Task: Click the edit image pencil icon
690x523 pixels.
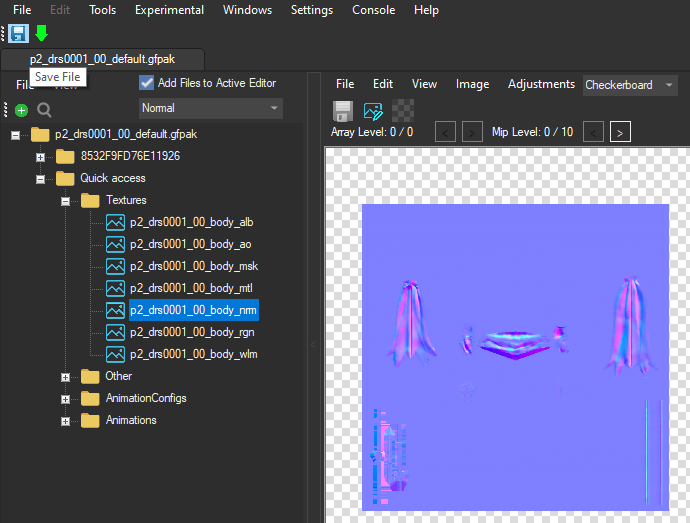Action: pyautogui.click(x=373, y=111)
